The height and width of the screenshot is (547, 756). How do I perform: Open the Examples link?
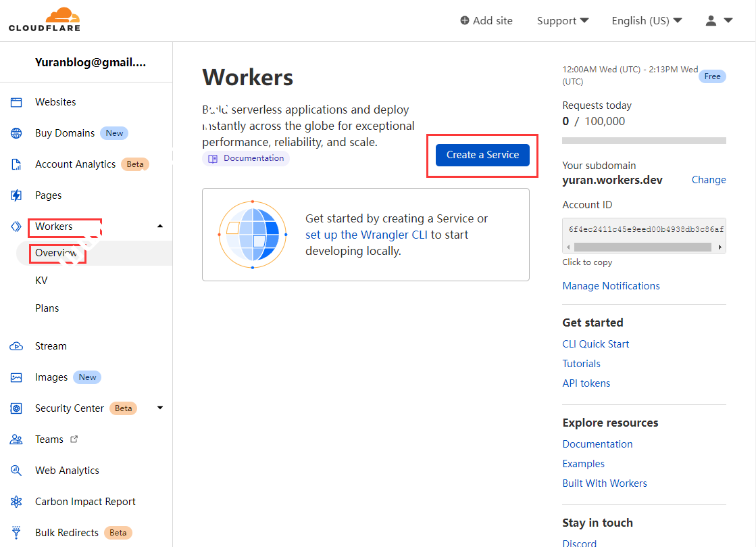pos(584,464)
